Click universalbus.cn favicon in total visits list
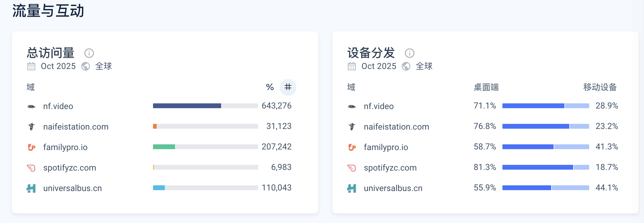 [31, 188]
